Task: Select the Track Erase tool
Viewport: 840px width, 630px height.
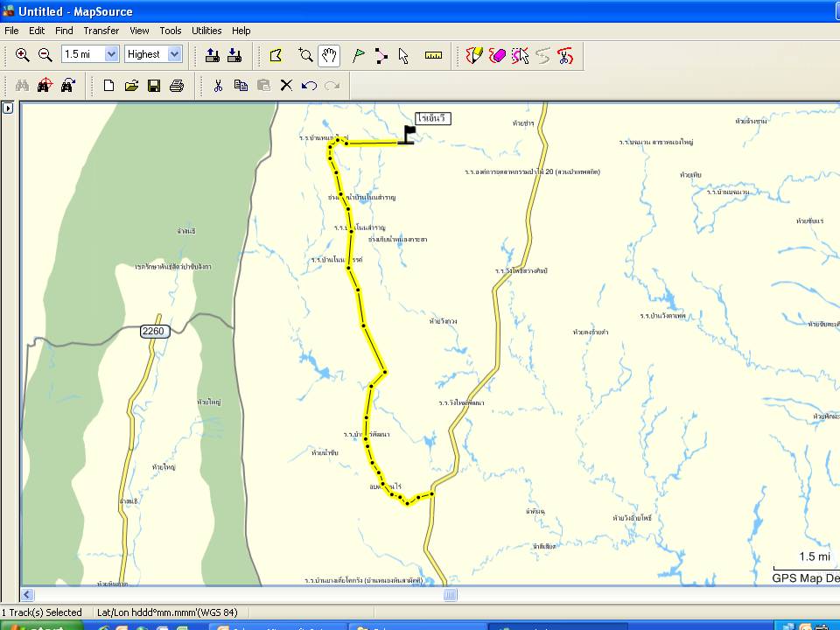Action: point(498,56)
